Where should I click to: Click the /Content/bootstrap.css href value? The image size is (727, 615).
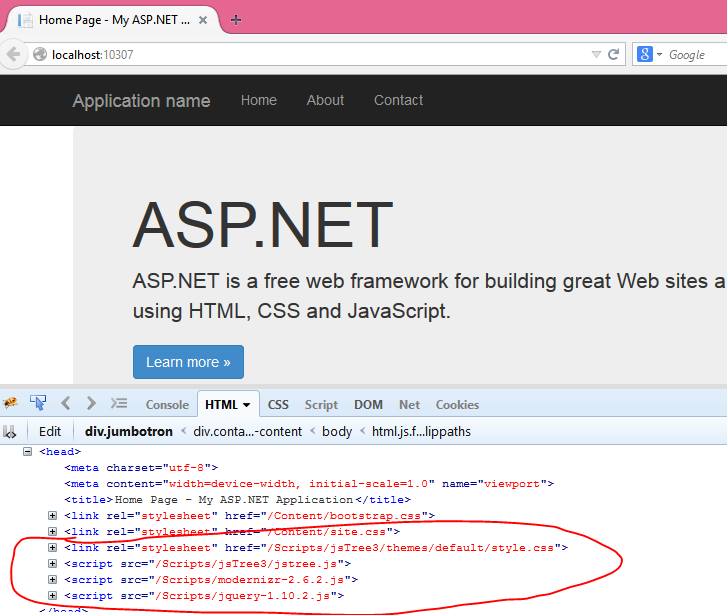click(x=344, y=515)
